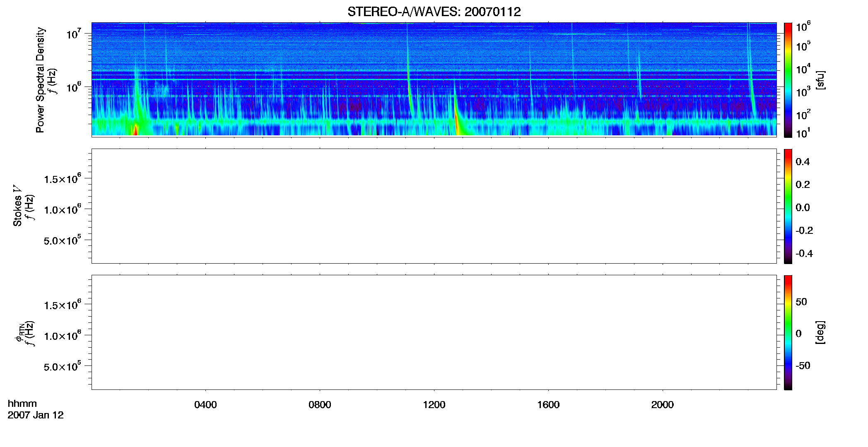
Task: Click the 1600 time tick label
Action: click(x=548, y=405)
